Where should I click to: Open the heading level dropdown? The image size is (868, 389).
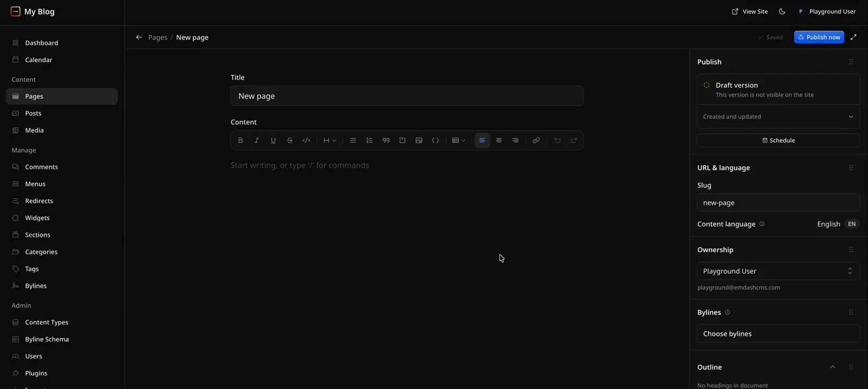pyautogui.click(x=330, y=141)
